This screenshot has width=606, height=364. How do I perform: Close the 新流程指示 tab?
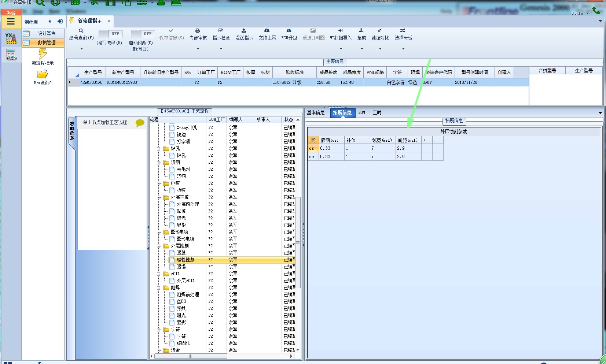[109, 21]
